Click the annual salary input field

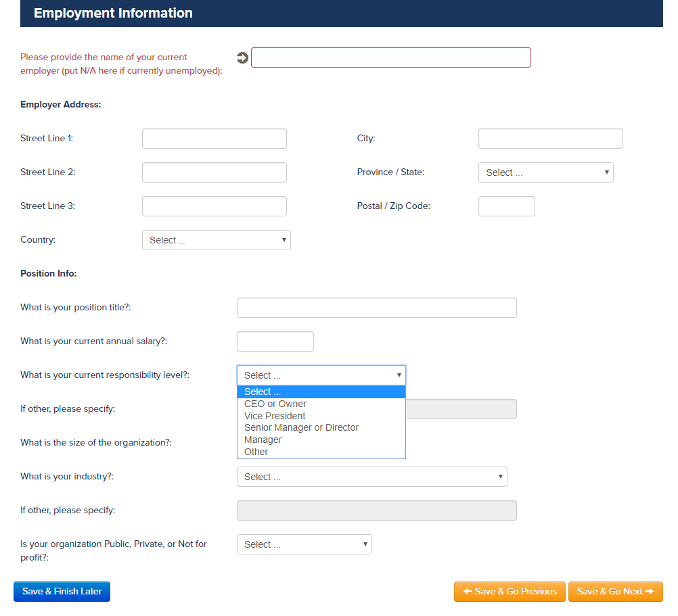275,341
